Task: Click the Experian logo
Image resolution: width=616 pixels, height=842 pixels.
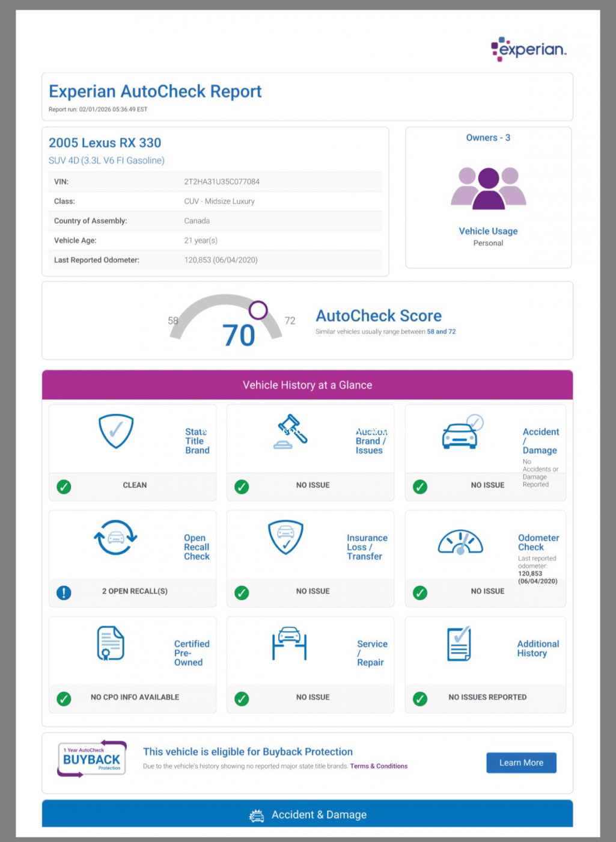Action: (x=528, y=49)
